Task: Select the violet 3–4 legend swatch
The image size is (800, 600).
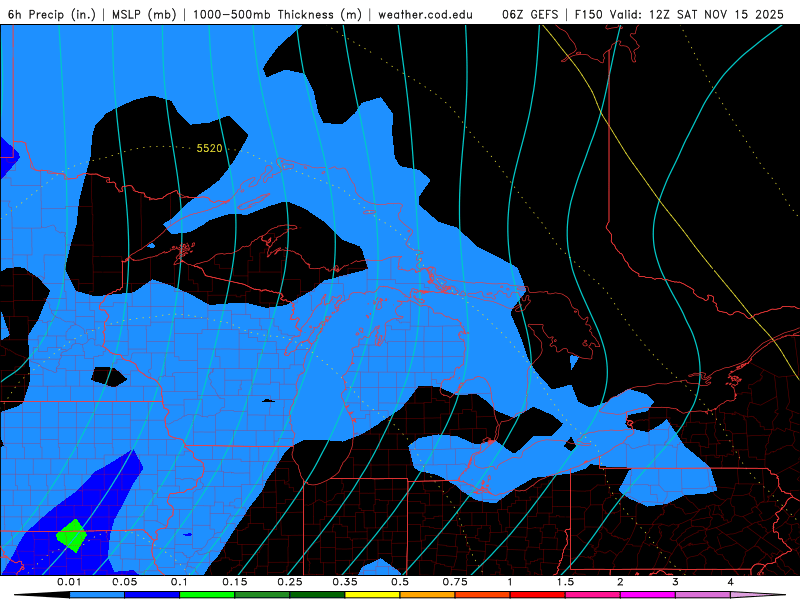Action: pos(703,595)
